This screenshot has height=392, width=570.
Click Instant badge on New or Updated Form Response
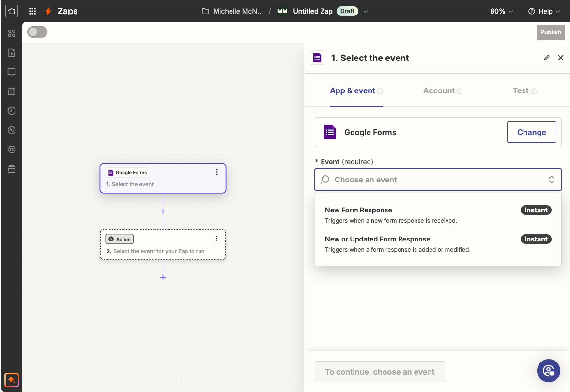click(536, 239)
